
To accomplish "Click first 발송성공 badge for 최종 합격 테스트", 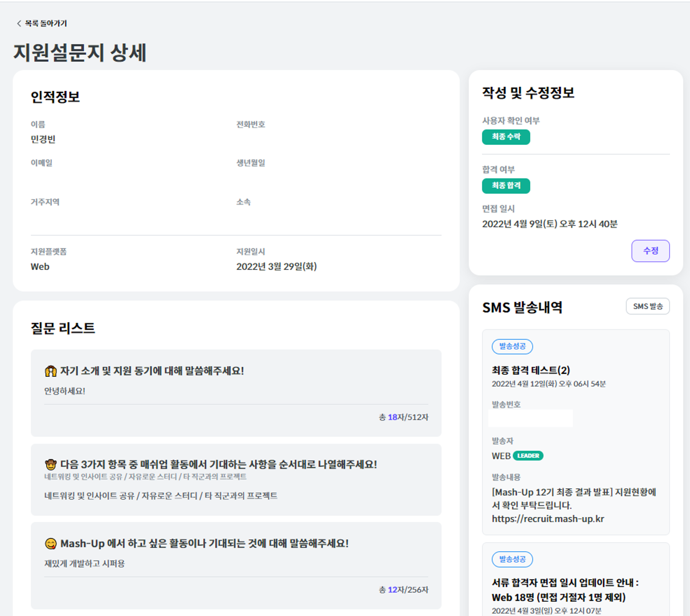I will (512, 346).
